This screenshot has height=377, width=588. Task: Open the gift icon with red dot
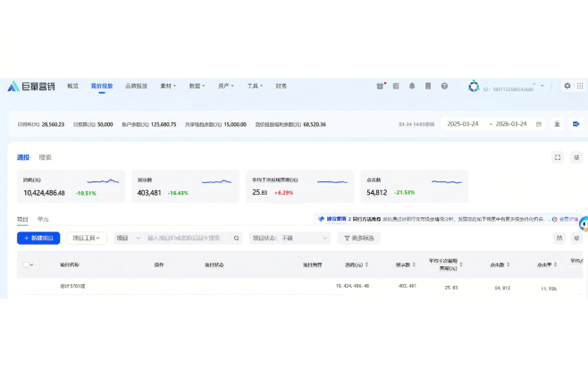point(381,86)
